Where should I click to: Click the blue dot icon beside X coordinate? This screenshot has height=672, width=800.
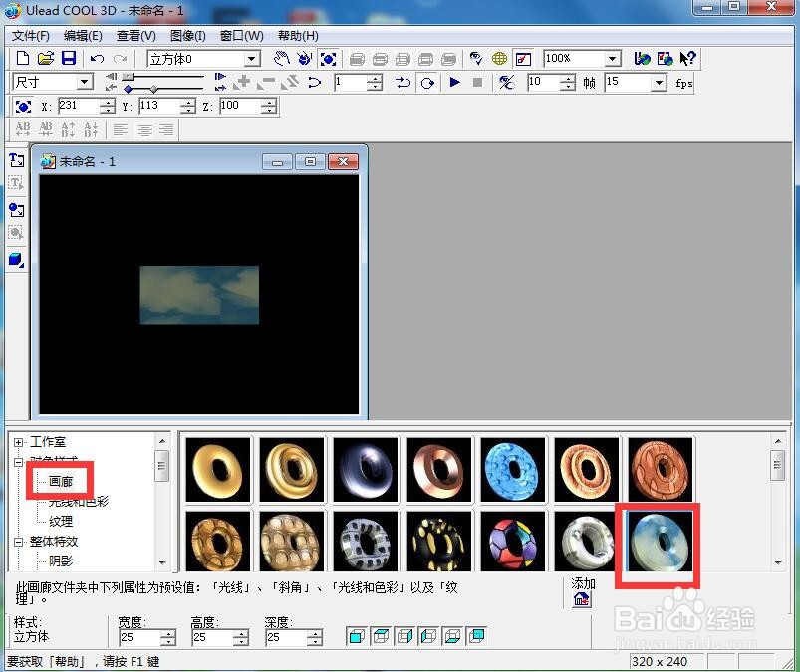(23, 107)
